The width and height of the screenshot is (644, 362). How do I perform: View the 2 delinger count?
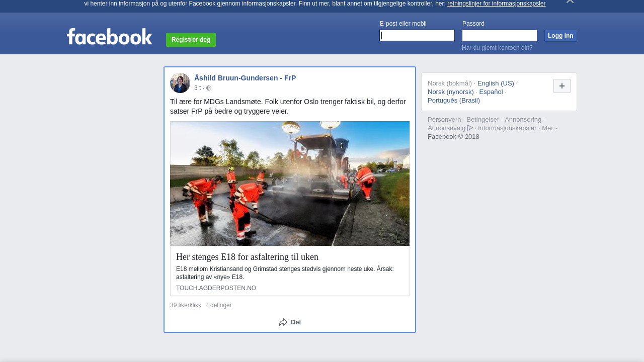click(218, 305)
